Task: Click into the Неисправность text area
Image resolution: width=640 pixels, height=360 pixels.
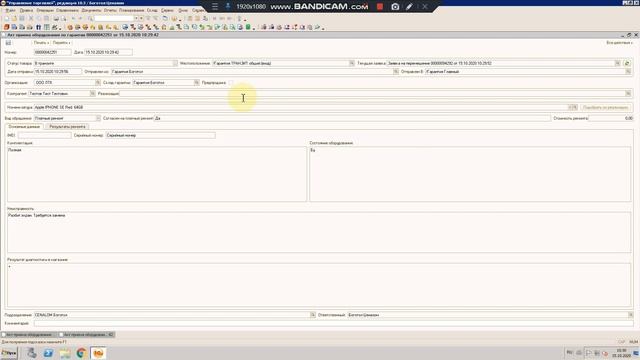Action: (319, 232)
